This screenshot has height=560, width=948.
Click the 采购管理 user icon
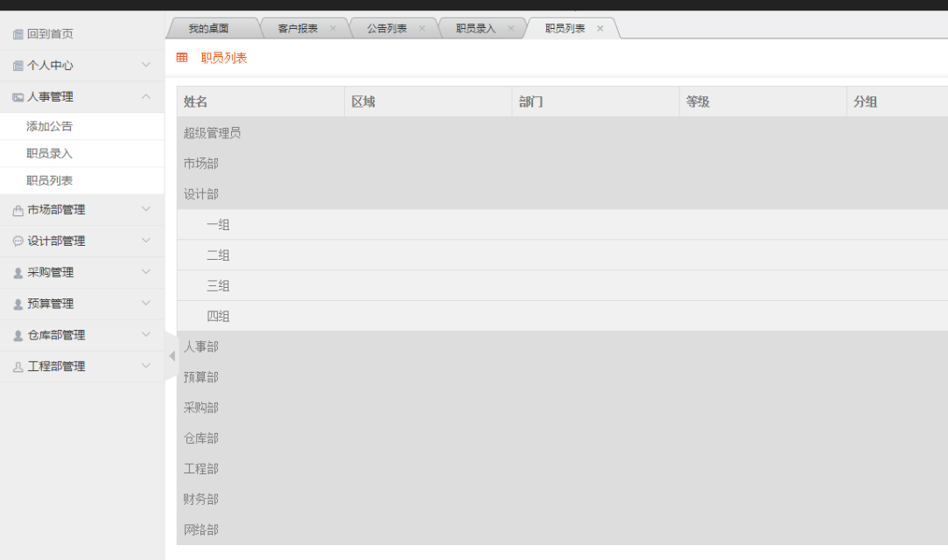point(18,273)
